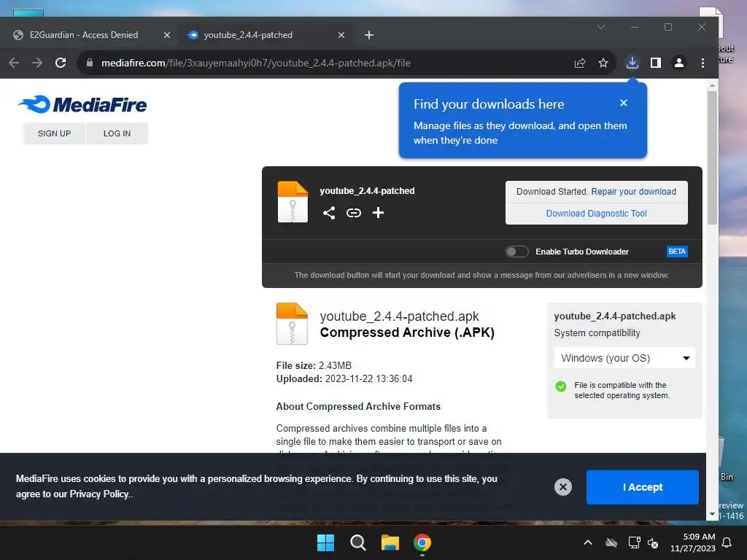Open File Explorer from the taskbar
This screenshot has height=560, width=747.
coord(390,542)
